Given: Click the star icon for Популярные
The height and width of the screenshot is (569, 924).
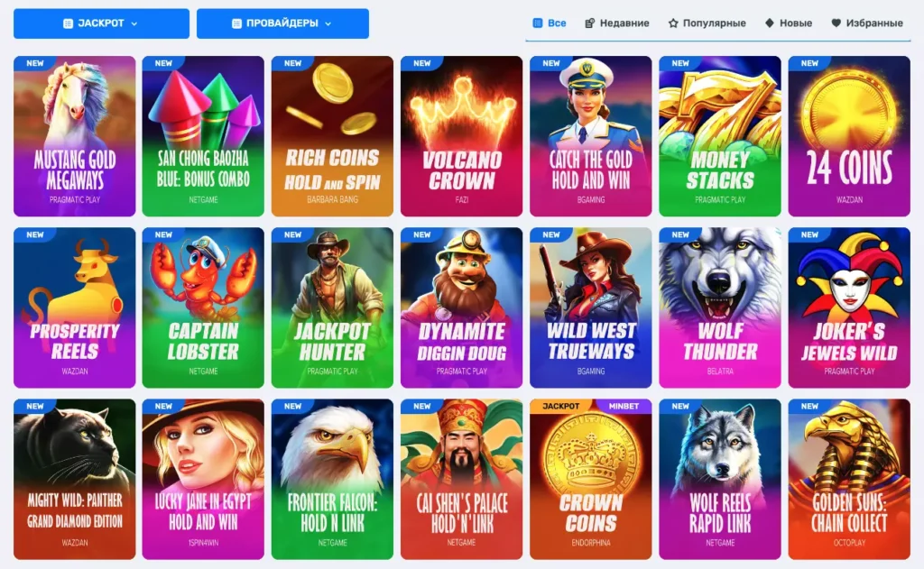Looking at the screenshot, I should coord(673,23).
